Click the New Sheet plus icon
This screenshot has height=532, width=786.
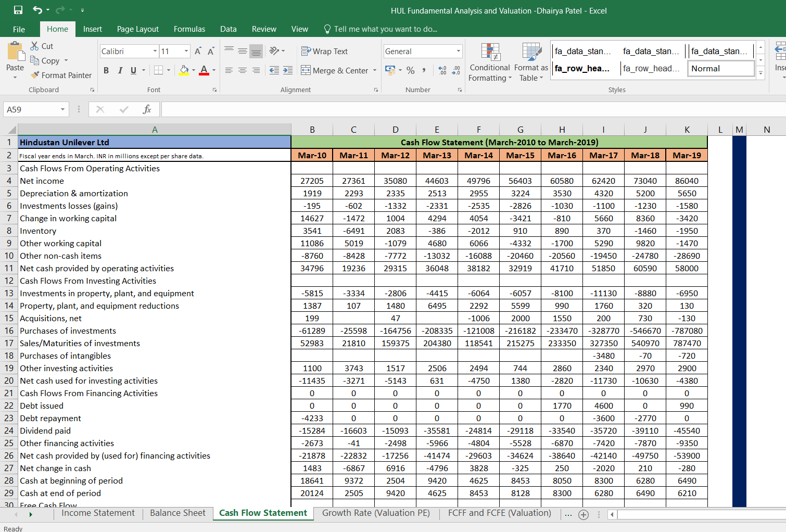pyautogui.click(x=584, y=515)
